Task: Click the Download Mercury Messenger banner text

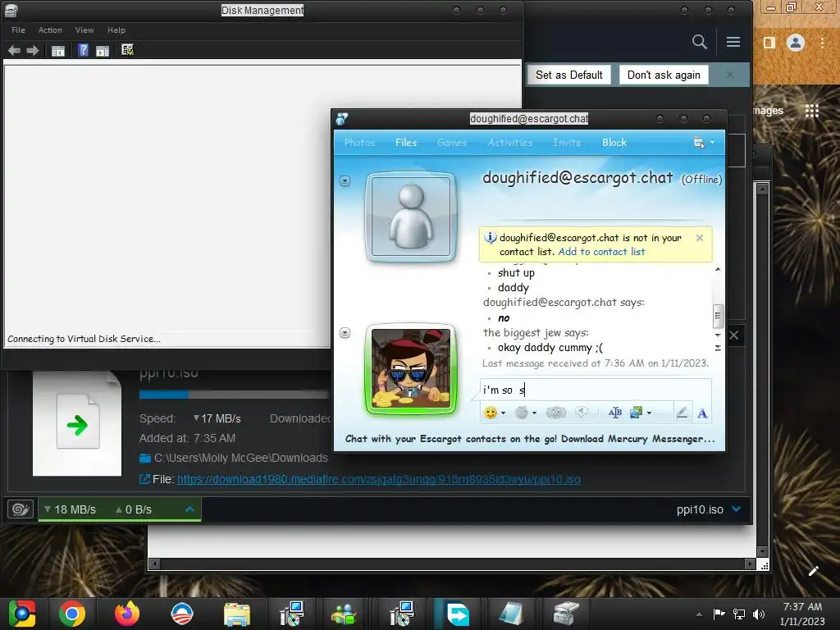Action: tap(530, 439)
